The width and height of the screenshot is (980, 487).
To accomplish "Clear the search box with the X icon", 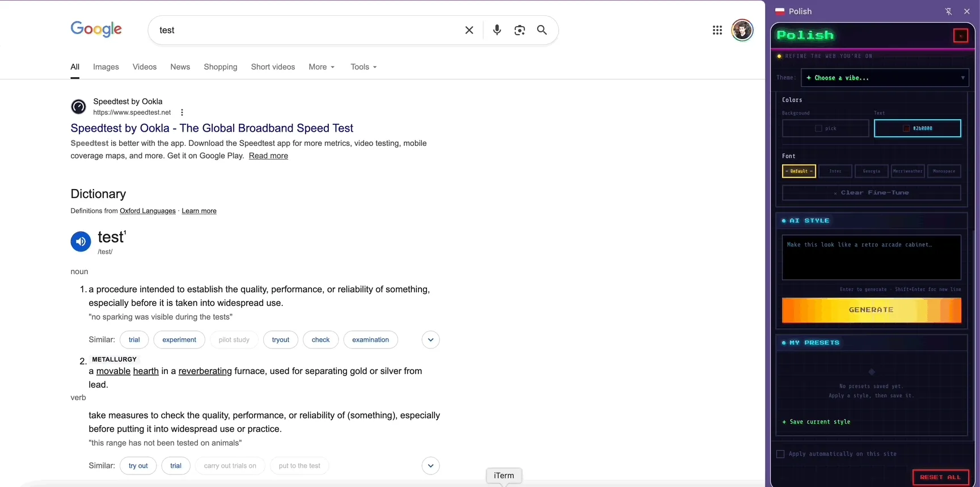I will [x=469, y=30].
